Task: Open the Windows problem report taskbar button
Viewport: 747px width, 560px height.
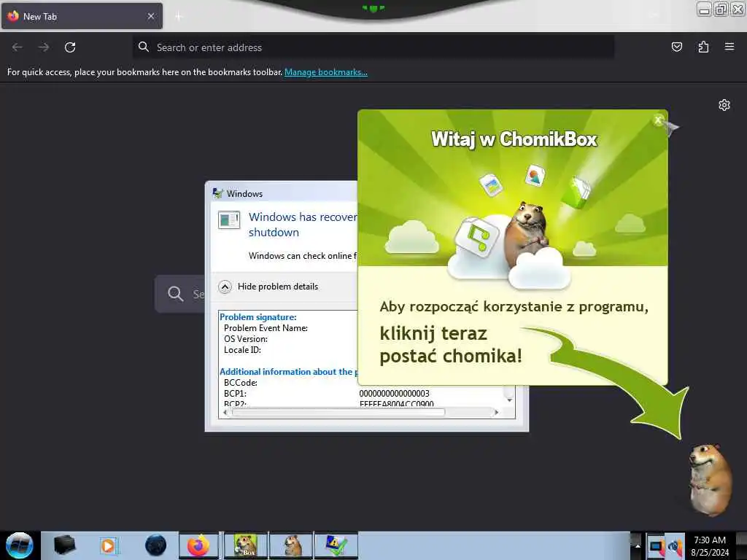Action: click(x=336, y=545)
